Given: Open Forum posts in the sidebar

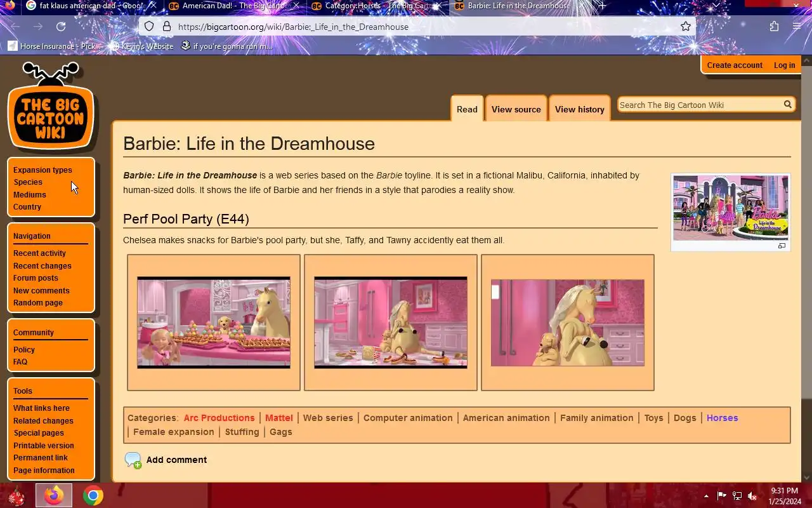Looking at the screenshot, I should [x=36, y=278].
